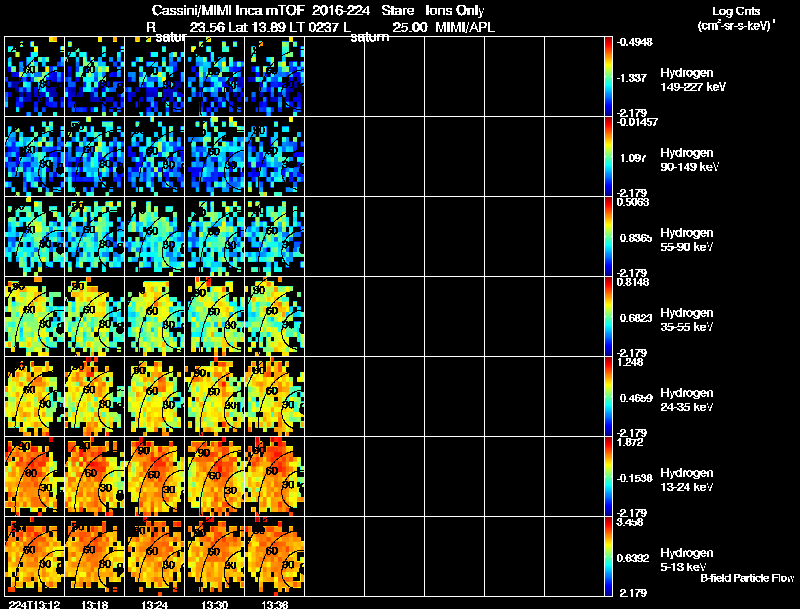View the 24-35 keV image at 224T13:12
This screenshot has width=800, height=609.
point(35,397)
